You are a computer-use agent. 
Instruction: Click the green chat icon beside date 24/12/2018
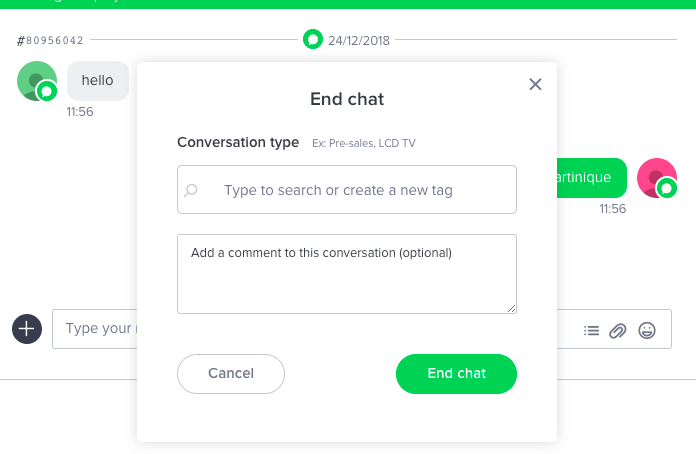pyautogui.click(x=313, y=39)
